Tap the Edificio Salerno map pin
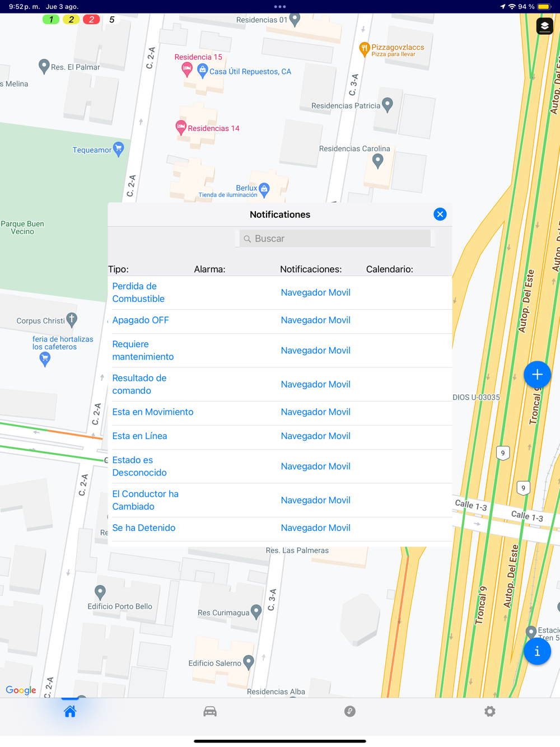Viewport: 560px width, 747px height. point(249,662)
